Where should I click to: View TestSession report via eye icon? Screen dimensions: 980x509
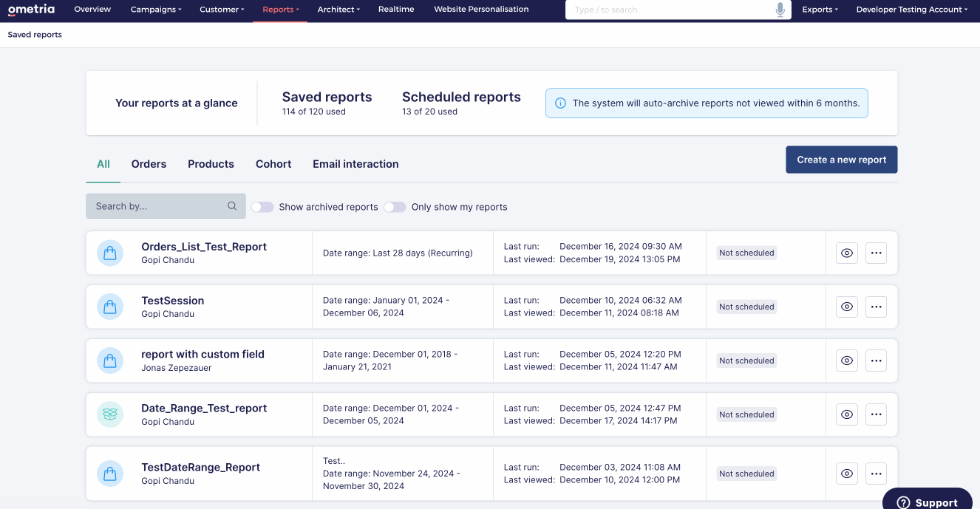click(847, 307)
